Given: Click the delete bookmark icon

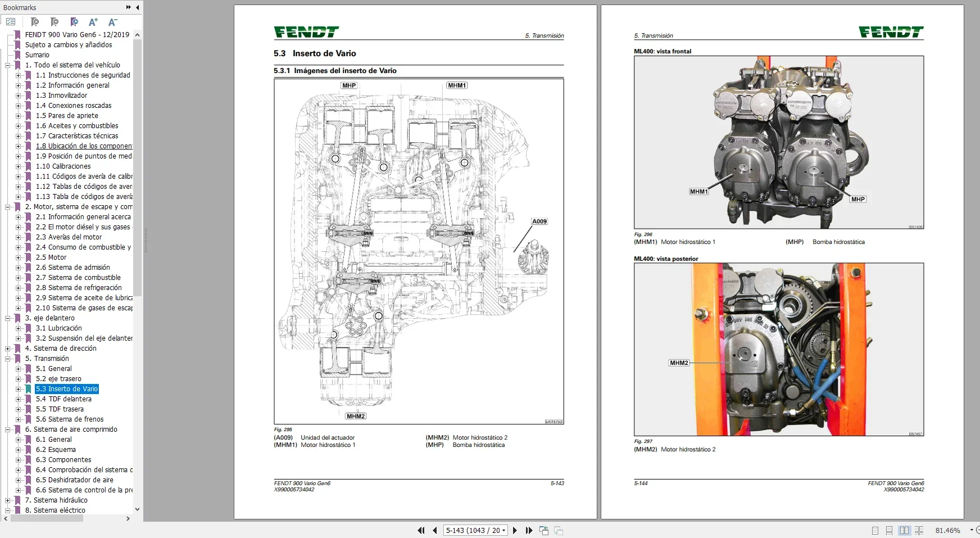Looking at the screenshot, I should click(x=35, y=22).
